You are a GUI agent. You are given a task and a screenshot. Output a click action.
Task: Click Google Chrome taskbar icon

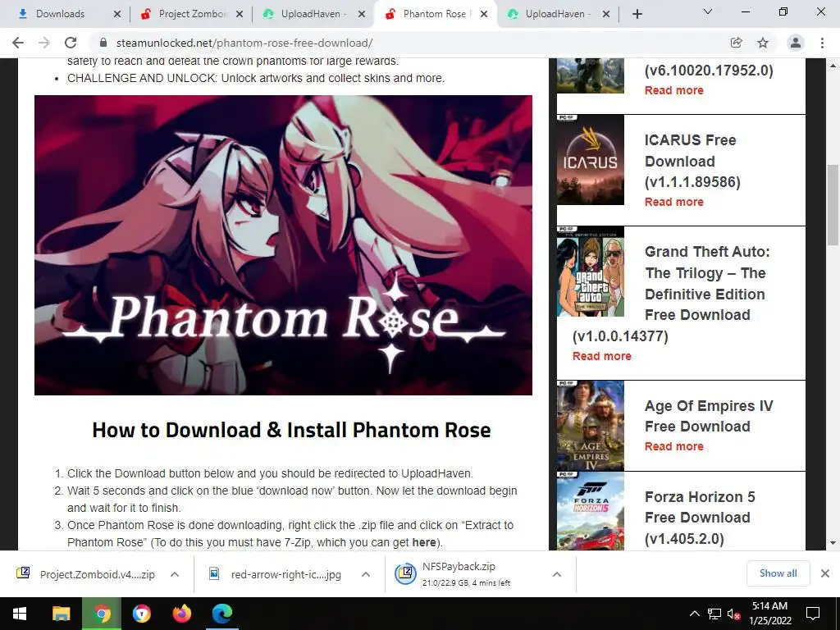(x=102, y=614)
